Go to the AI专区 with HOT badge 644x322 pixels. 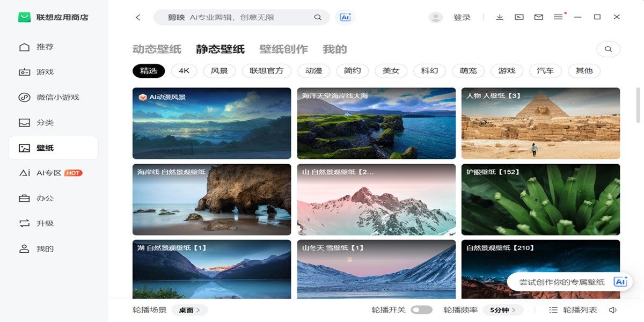(x=40, y=173)
